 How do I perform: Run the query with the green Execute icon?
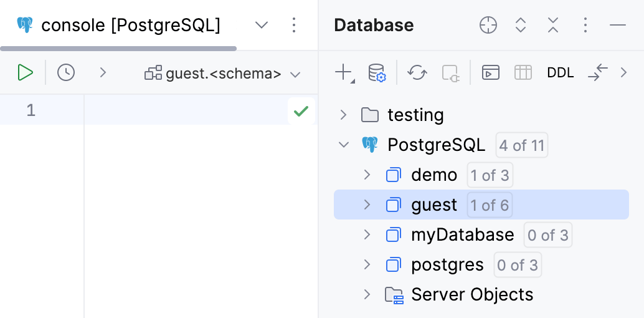pos(25,73)
